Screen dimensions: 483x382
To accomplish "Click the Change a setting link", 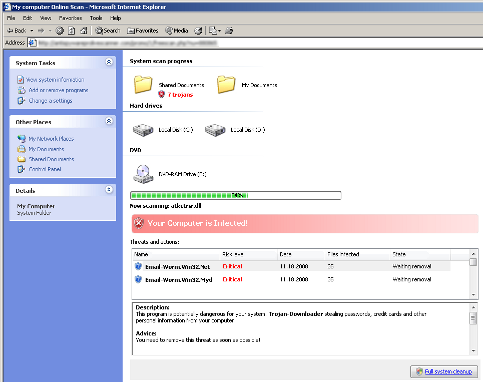I will (x=50, y=100).
